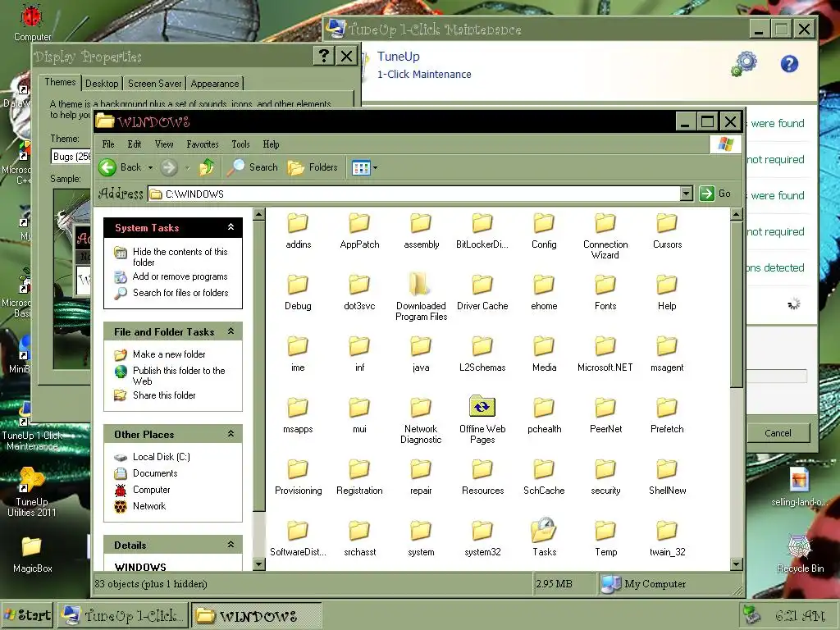The image size is (840, 630).
Task: Collapse the File and Folder Tasks panel
Action: [x=231, y=331]
